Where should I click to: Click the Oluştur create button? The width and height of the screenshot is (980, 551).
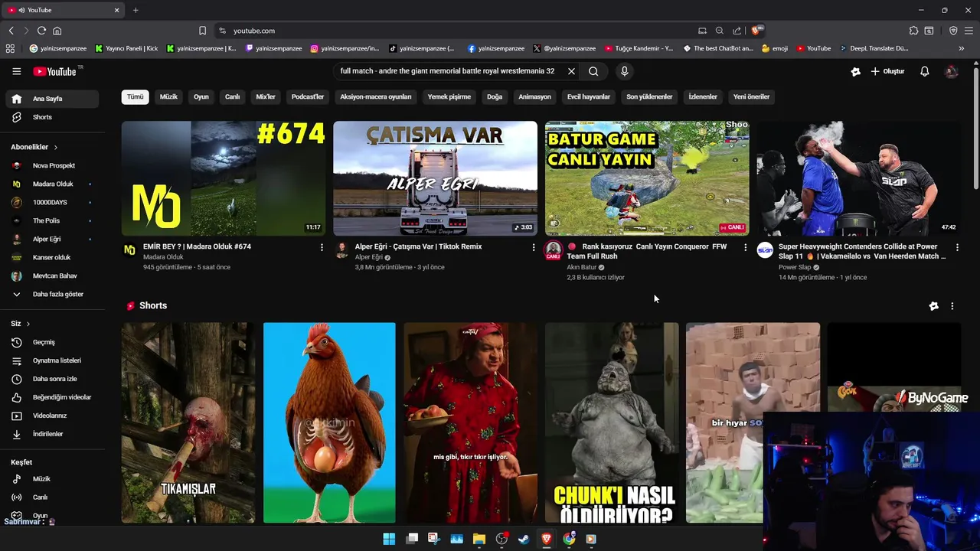tap(887, 71)
